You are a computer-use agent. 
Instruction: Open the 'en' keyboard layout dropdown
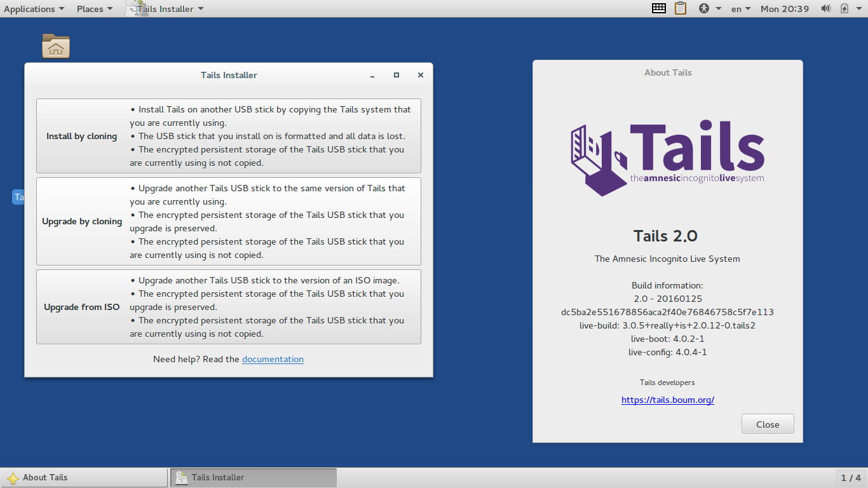pos(741,9)
